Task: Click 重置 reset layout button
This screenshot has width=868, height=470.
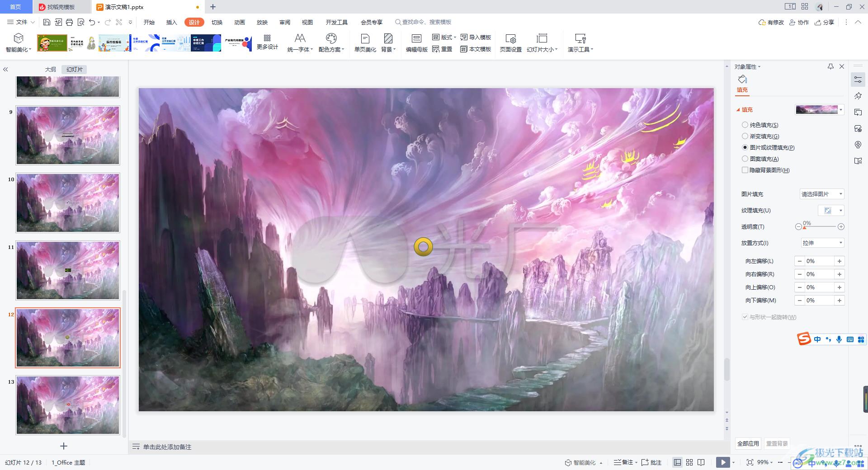Action: [442, 49]
